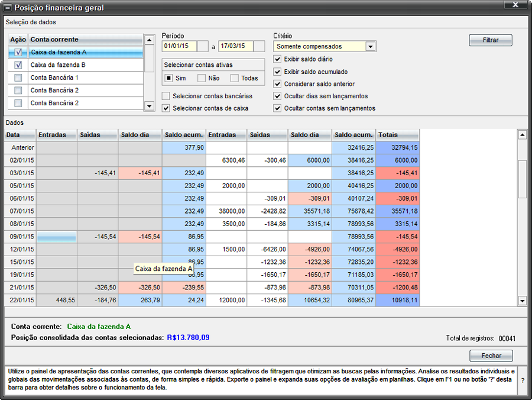Image resolution: width=532 pixels, height=400 pixels.
Task: Toggle Exibir saldo acumulado
Action: [277, 72]
